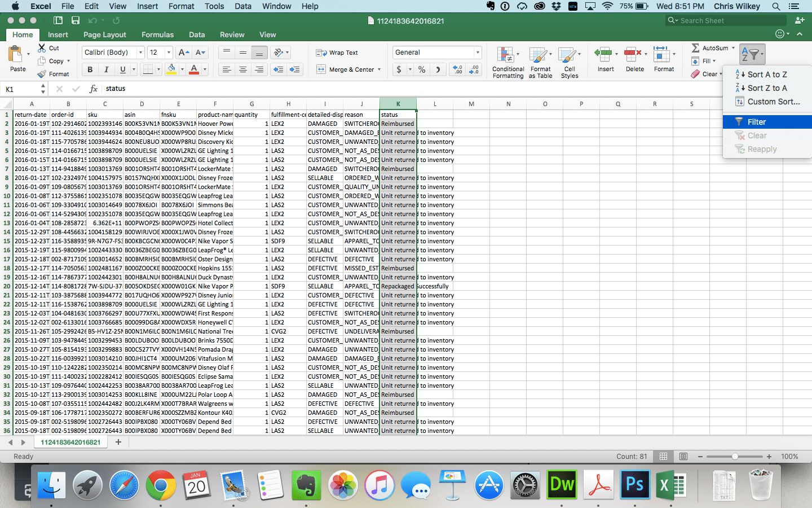Click the increase indent icon
The image size is (812, 508).
pos(294,69)
